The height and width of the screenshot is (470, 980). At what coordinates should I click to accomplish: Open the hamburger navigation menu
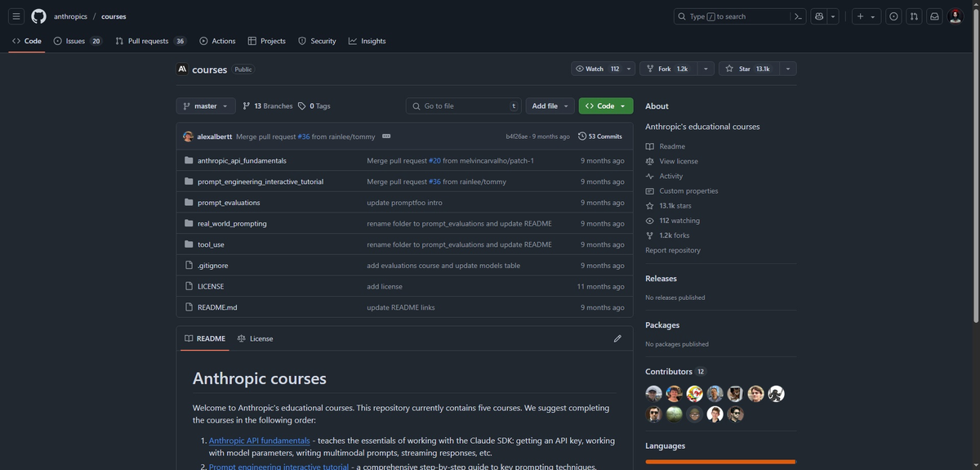pyautogui.click(x=16, y=16)
